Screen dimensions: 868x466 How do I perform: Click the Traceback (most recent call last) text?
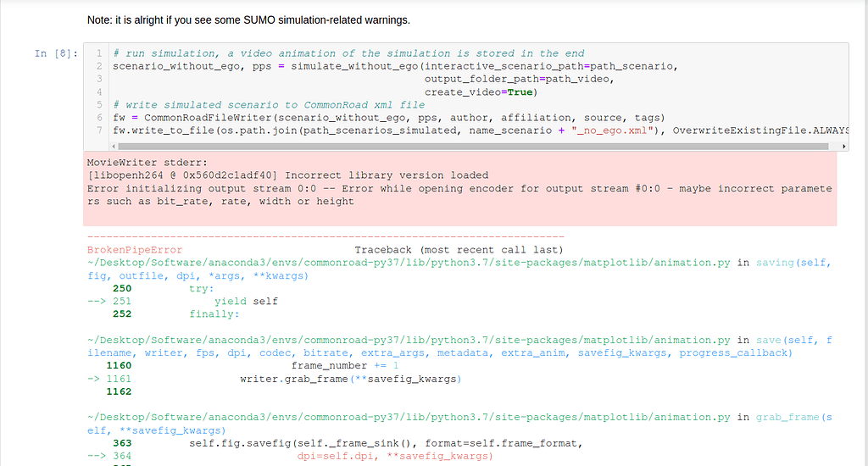pyautogui.click(x=458, y=250)
